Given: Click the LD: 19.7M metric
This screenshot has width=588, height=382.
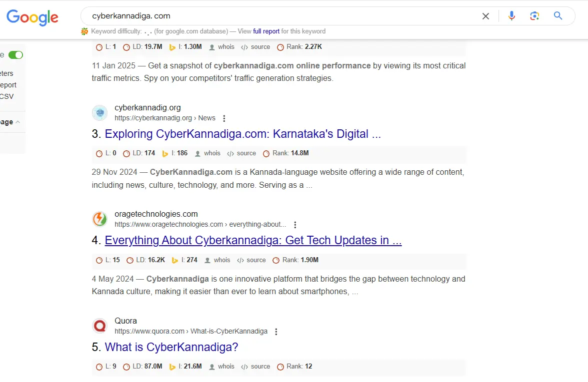Looking at the screenshot, I should (143, 47).
